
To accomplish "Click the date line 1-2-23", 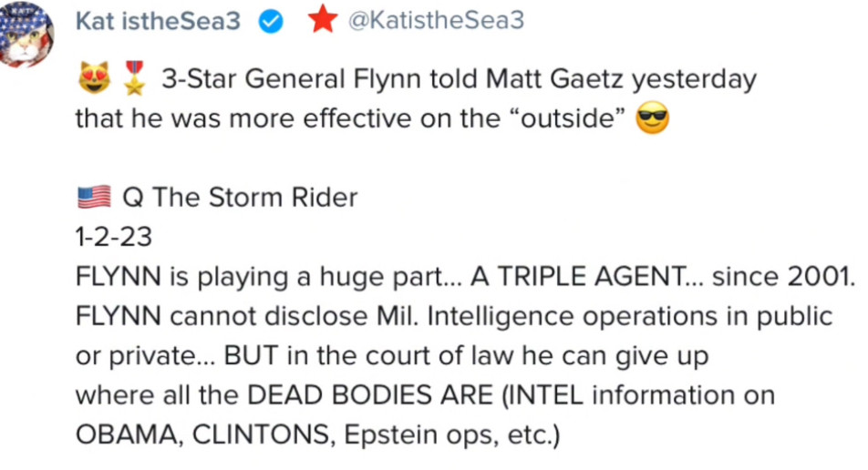I will (x=114, y=237).
